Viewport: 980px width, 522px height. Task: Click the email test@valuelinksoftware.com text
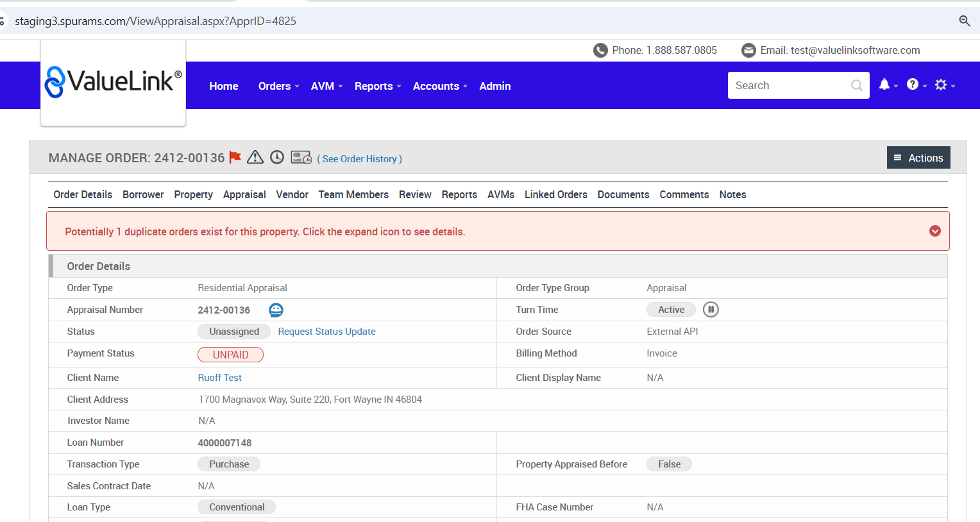(855, 50)
